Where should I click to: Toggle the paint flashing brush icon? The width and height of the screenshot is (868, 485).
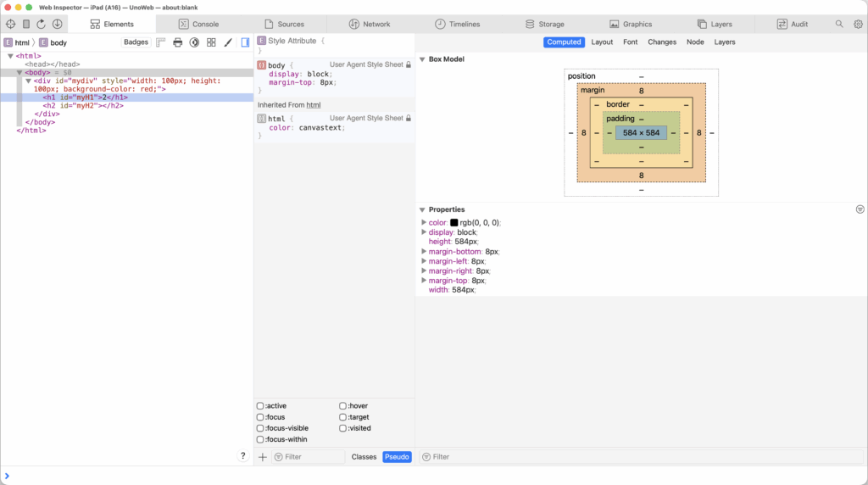[x=228, y=42]
